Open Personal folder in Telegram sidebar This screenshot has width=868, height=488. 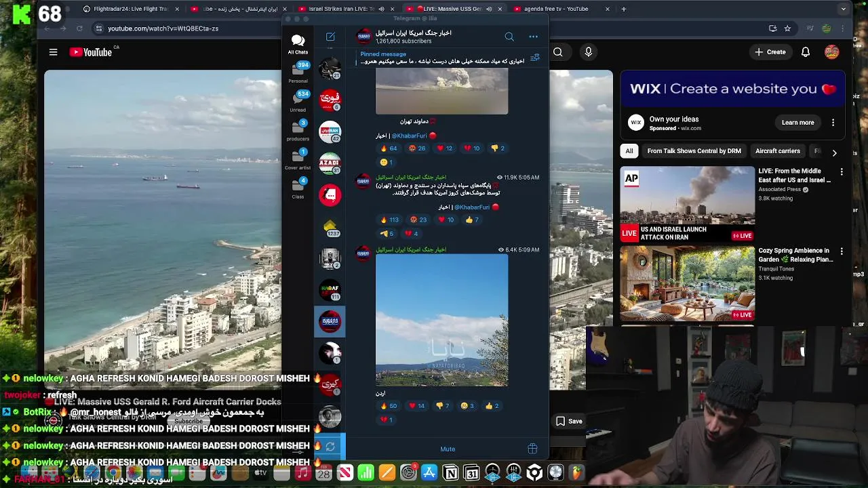pyautogui.click(x=298, y=73)
